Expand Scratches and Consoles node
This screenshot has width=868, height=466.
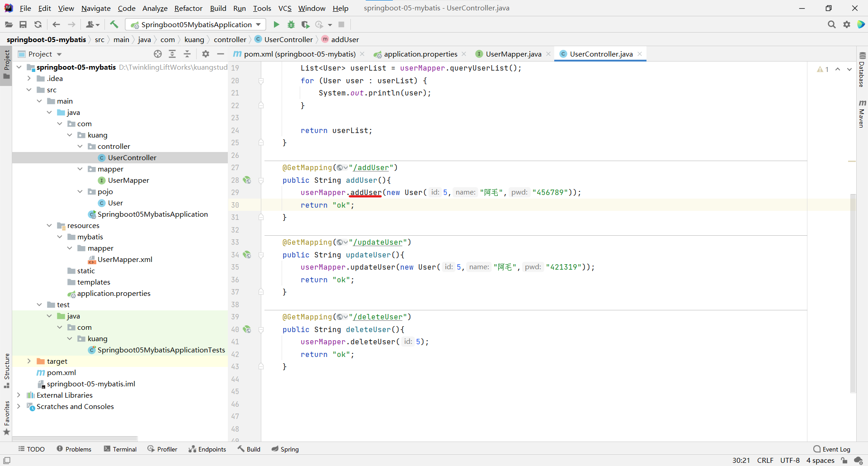coord(19,406)
